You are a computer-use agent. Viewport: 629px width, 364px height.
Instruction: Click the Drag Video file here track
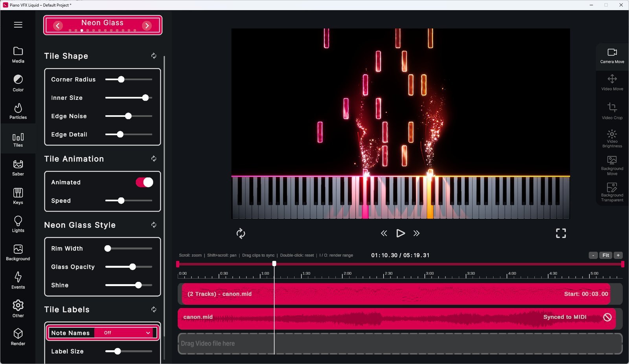(400, 344)
